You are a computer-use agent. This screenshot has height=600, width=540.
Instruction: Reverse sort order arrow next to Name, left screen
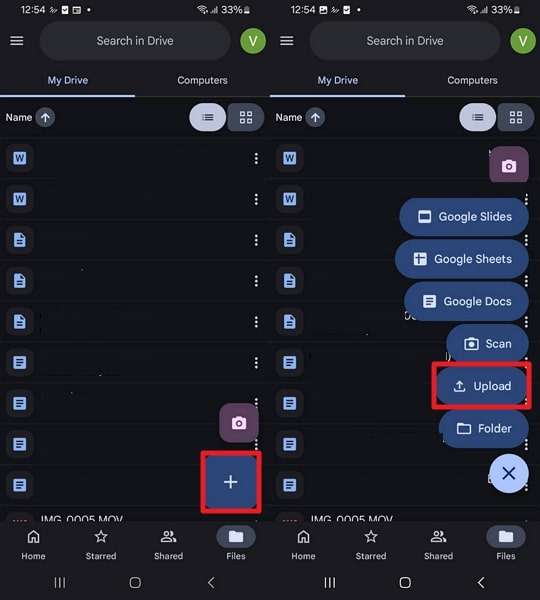(45, 117)
